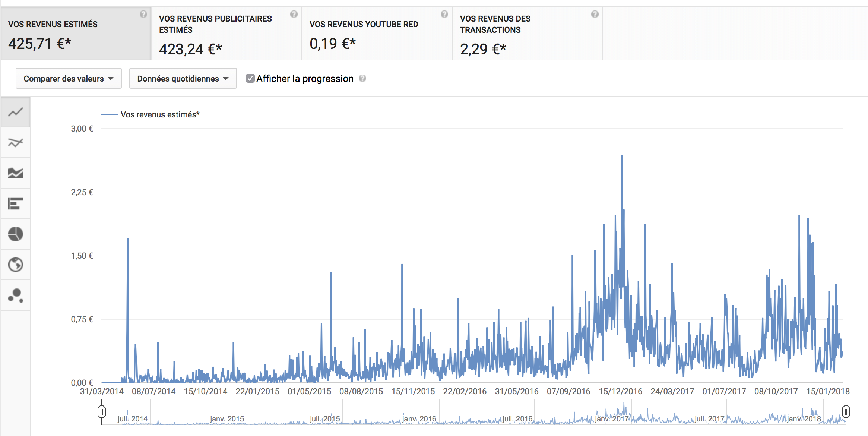Select the multi-line comparison chart icon
This screenshot has width=868, height=436.
(x=15, y=143)
